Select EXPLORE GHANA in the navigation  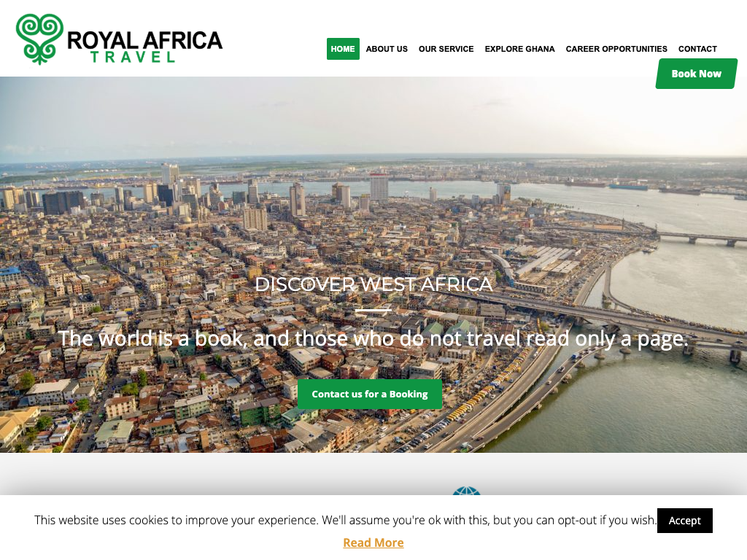519,49
